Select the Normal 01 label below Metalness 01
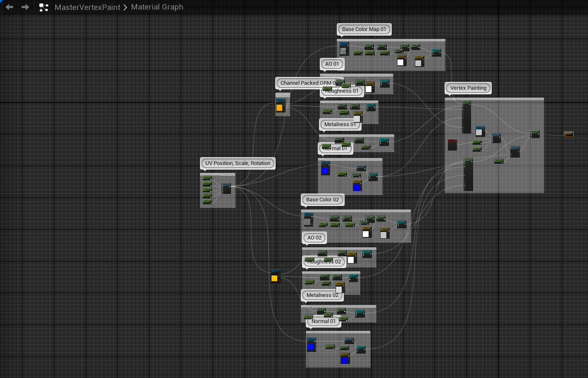Viewport: 588px width, 378px height. [336, 148]
